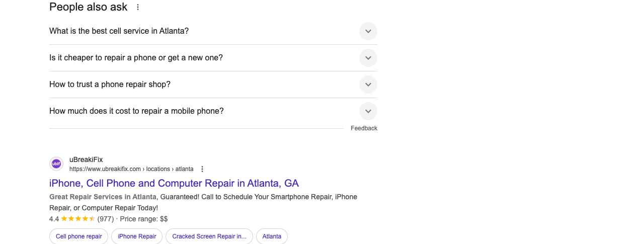
Task: Click the uBreakiFix site name text
Action: point(86,160)
